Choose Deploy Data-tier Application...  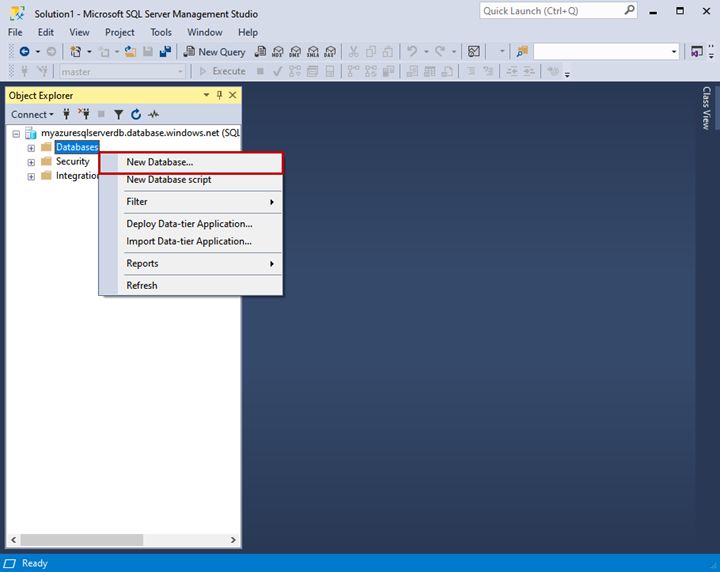coord(191,224)
